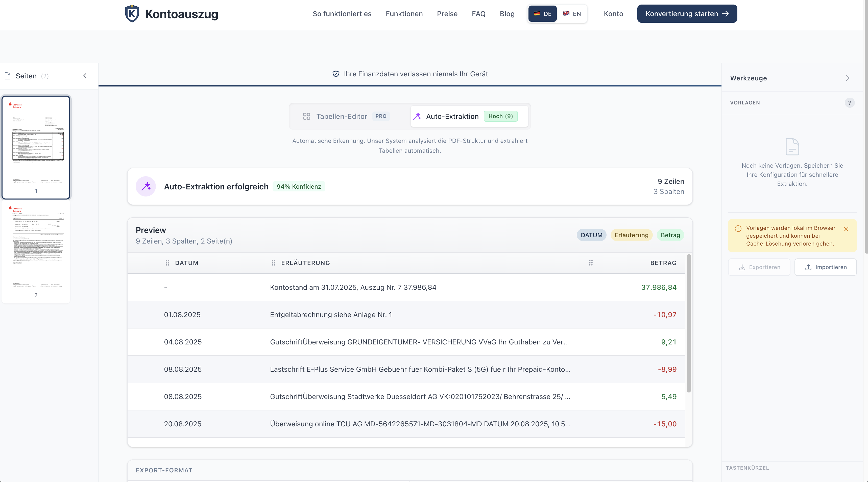Screen dimensions: 868x482
Task: Toggle the Hoch (9) confidence badge
Action: (501, 116)
